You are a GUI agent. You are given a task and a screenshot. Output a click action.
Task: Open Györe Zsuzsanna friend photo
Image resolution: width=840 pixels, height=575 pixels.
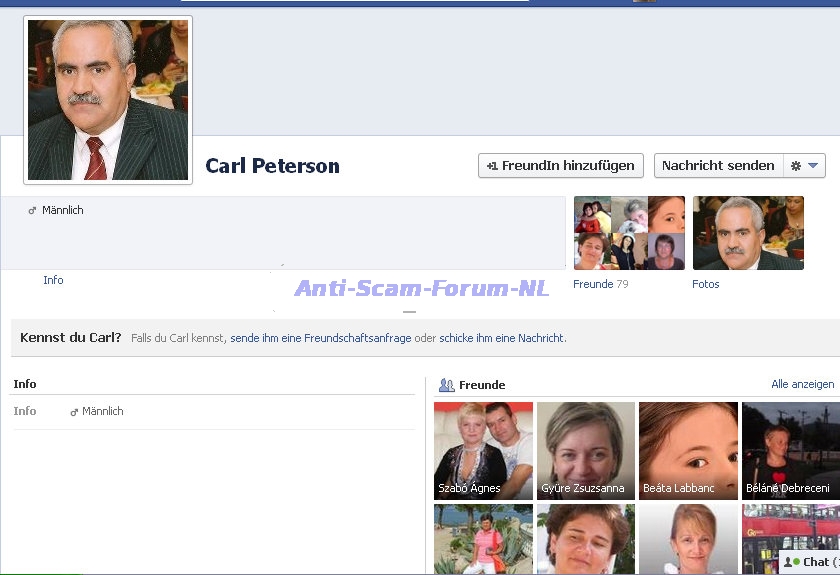pyautogui.click(x=586, y=450)
